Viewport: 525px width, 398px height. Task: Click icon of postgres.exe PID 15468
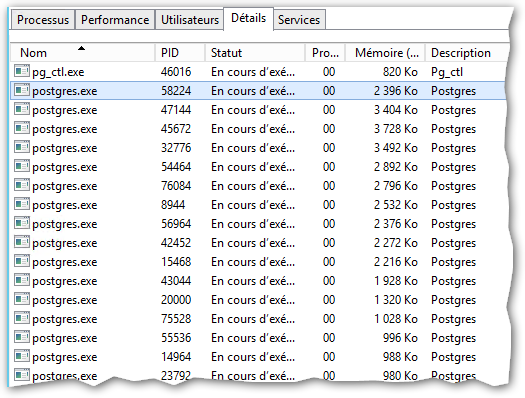[22, 261]
